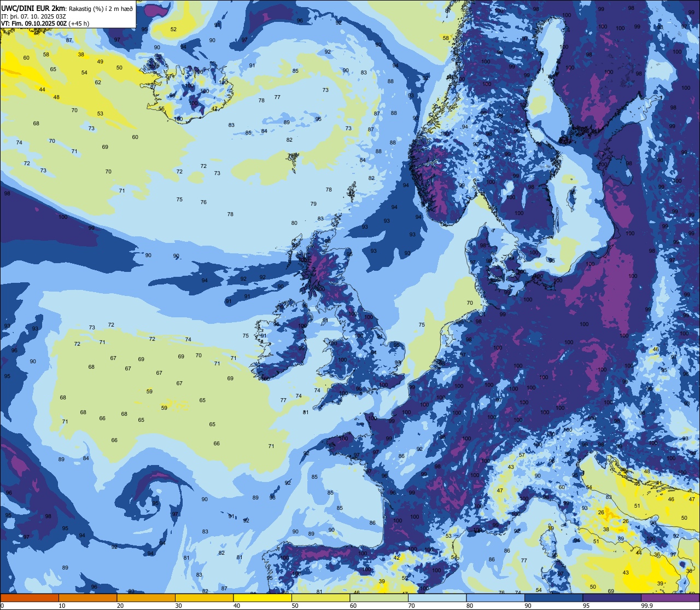Click the 20–30 % legend color swatch

coord(146,598)
